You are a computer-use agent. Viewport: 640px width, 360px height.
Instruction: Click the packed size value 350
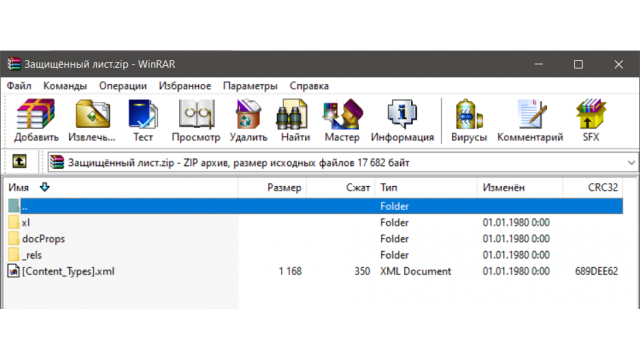(362, 271)
